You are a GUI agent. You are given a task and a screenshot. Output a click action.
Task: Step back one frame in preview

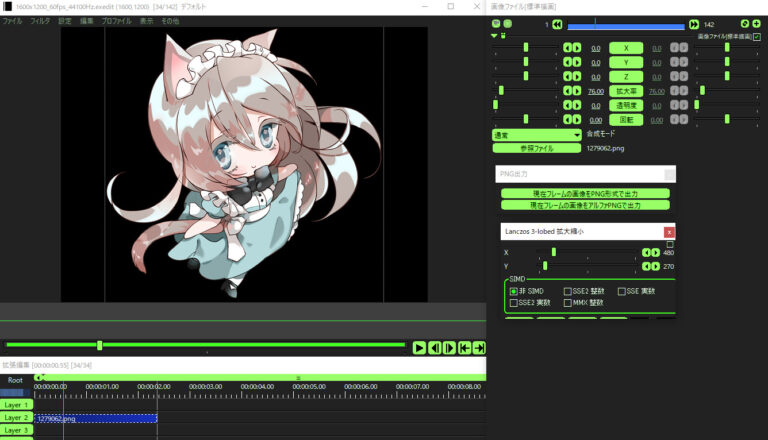click(435, 347)
